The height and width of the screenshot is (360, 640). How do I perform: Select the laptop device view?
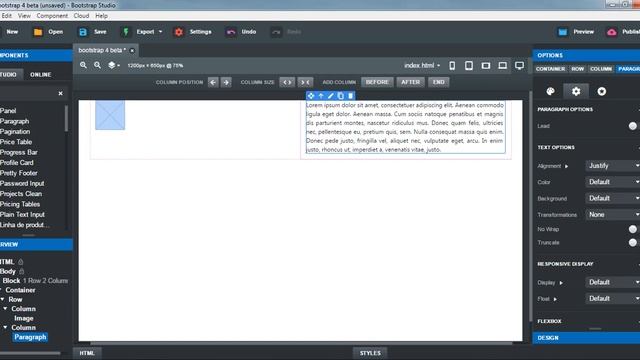click(502, 65)
